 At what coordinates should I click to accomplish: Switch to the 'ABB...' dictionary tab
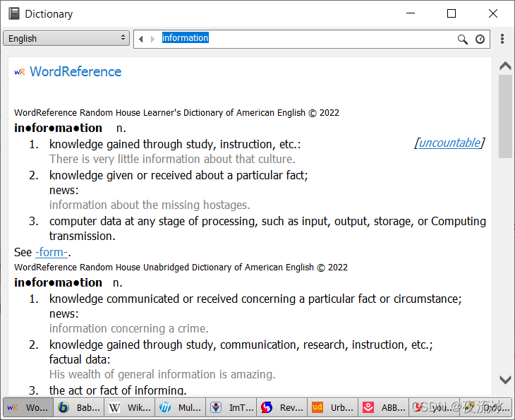point(384,408)
